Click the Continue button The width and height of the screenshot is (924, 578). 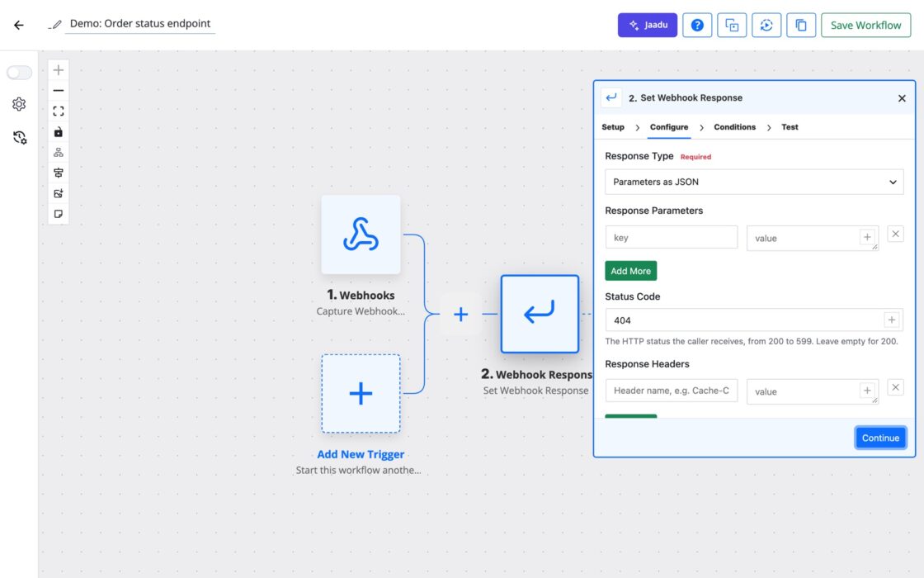coord(880,438)
